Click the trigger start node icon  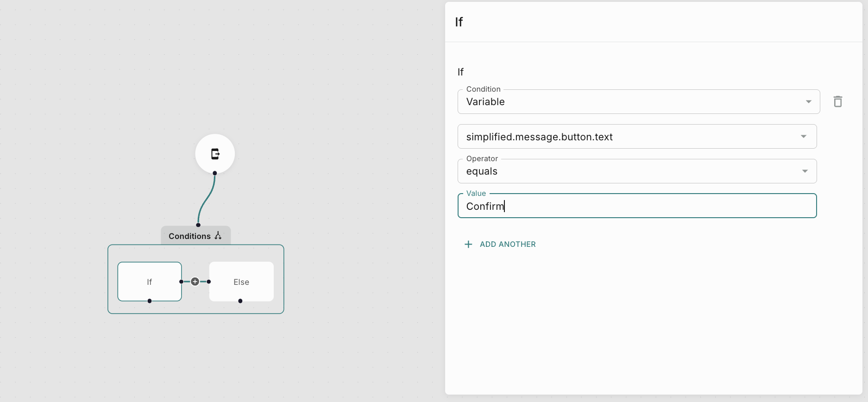coord(215,154)
